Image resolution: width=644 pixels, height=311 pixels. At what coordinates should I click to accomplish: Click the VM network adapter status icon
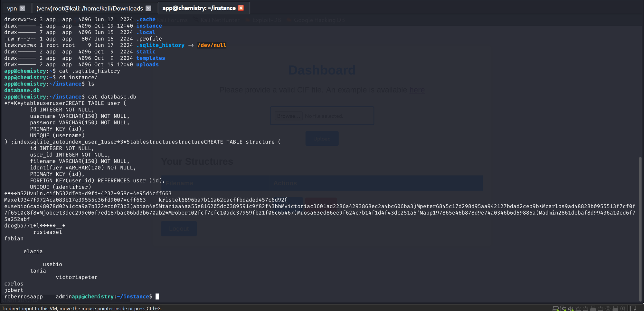point(563,308)
